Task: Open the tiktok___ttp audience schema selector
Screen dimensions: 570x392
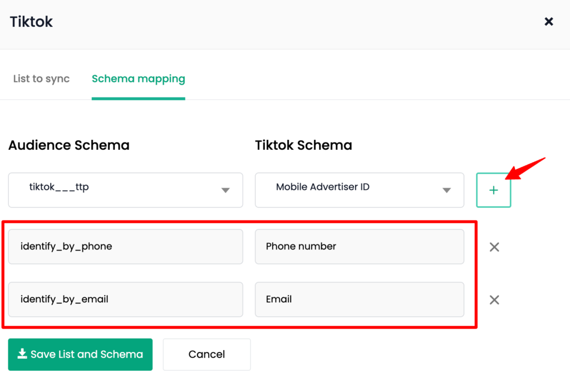Action: click(x=125, y=190)
